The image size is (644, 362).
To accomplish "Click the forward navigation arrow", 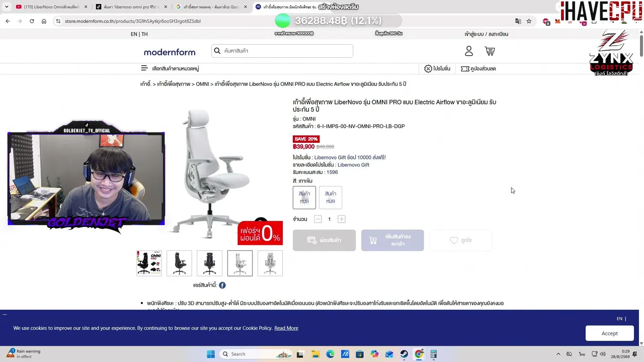I will coord(20,21).
